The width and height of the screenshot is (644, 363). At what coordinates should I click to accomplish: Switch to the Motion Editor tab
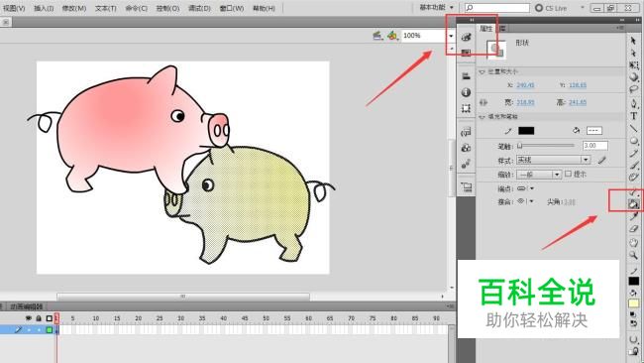(27, 306)
